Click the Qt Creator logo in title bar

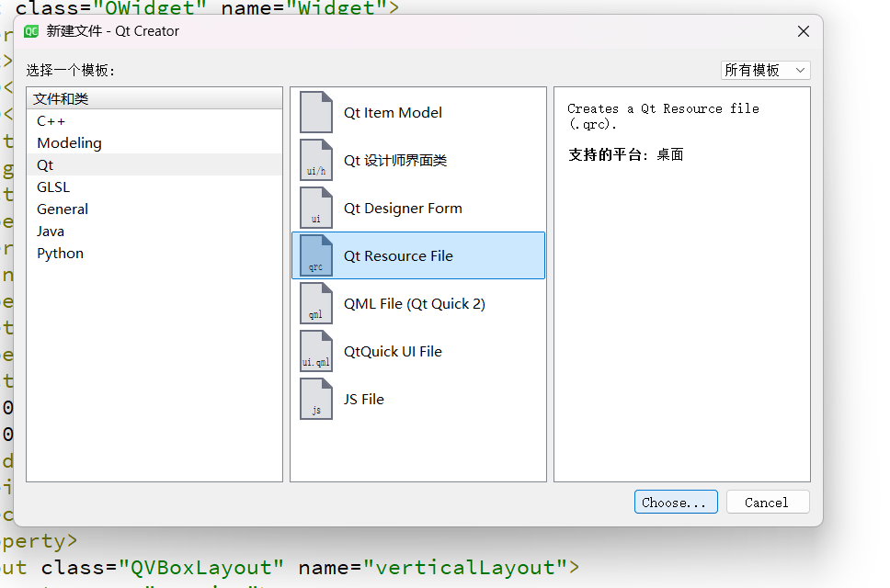[31, 31]
